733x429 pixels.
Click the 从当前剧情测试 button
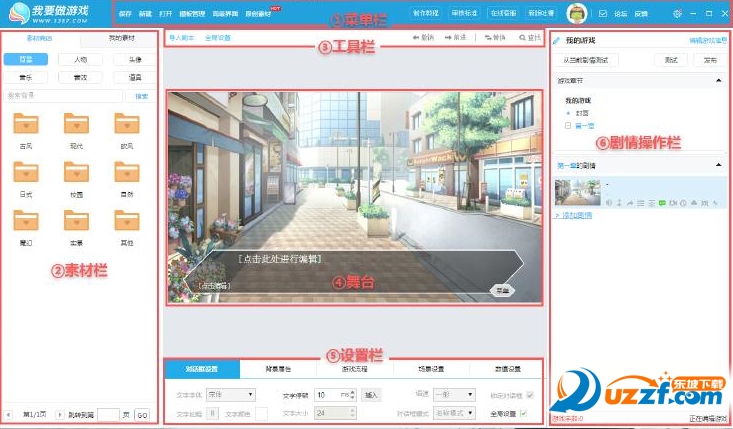coord(586,60)
